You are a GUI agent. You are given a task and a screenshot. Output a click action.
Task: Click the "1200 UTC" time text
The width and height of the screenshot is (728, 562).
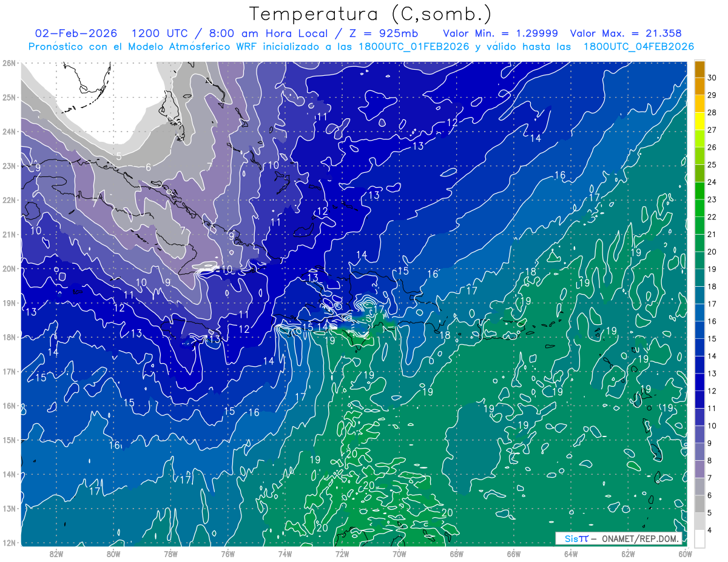click(x=161, y=33)
